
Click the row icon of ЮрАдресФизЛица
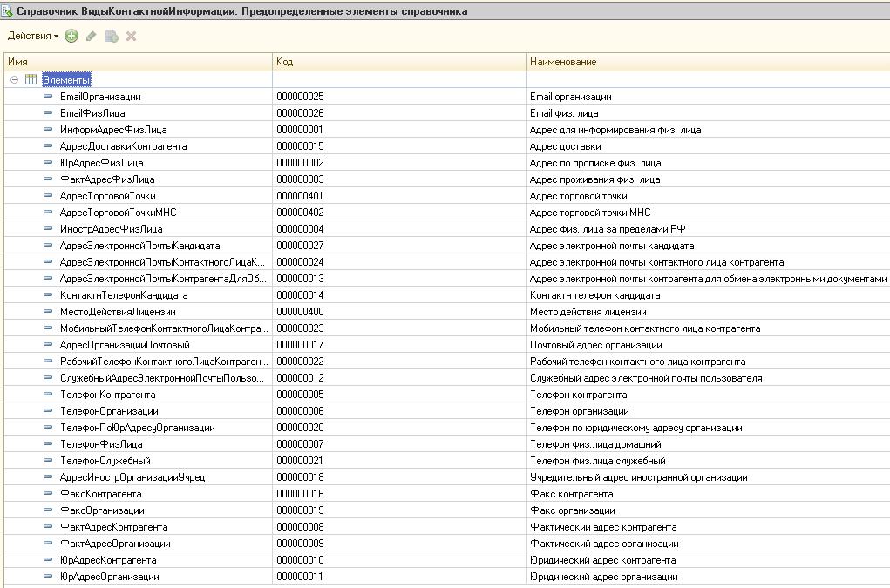pyautogui.click(x=48, y=162)
